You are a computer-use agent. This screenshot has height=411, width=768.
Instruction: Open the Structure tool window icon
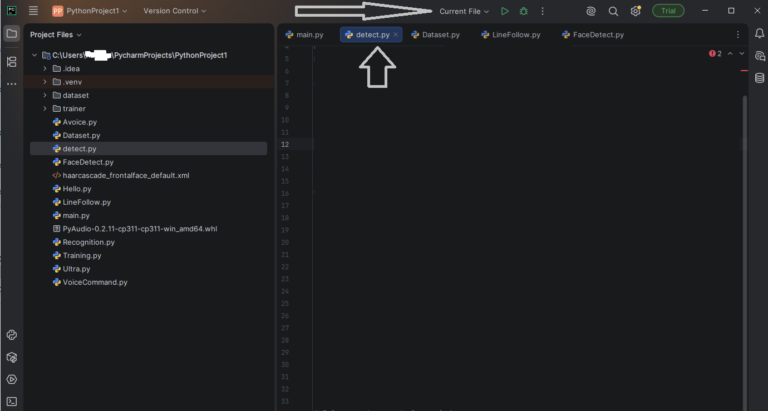click(x=11, y=62)
